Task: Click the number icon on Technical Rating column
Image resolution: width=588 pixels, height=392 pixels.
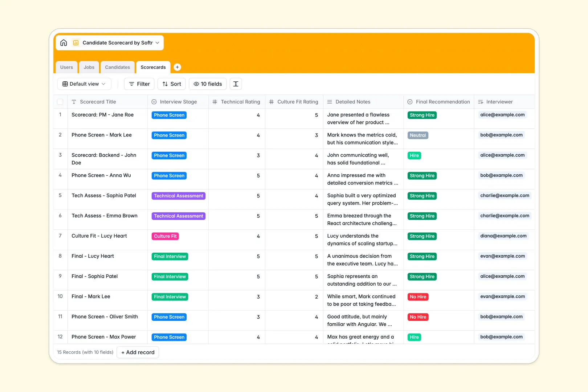Action: (215, 102)
